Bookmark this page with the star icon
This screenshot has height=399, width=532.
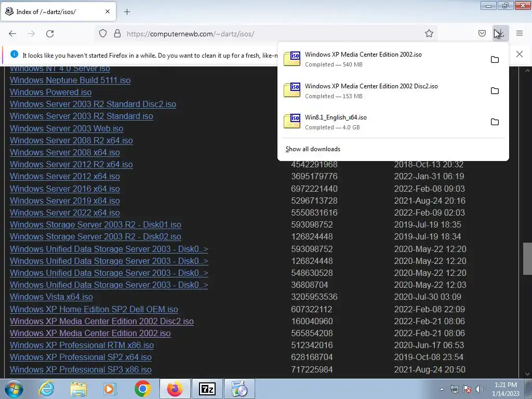[x=429, y=34]
